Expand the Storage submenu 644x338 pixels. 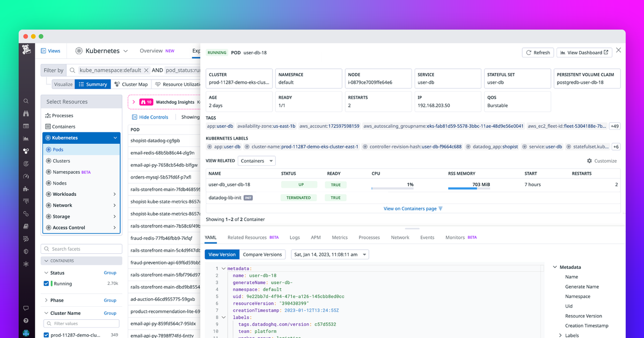click(x=115, y=216)
